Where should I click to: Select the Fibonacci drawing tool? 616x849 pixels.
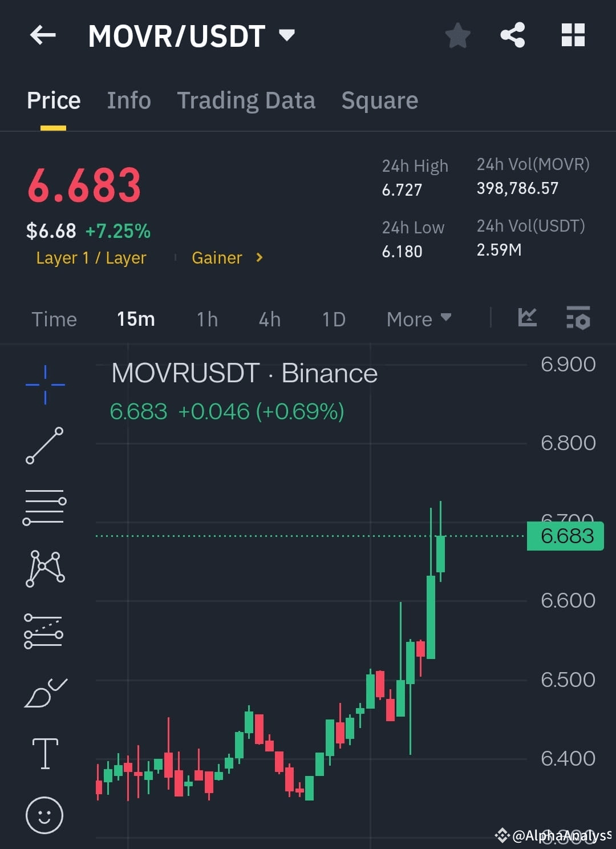pyautogui.click(x=44, y=630)
